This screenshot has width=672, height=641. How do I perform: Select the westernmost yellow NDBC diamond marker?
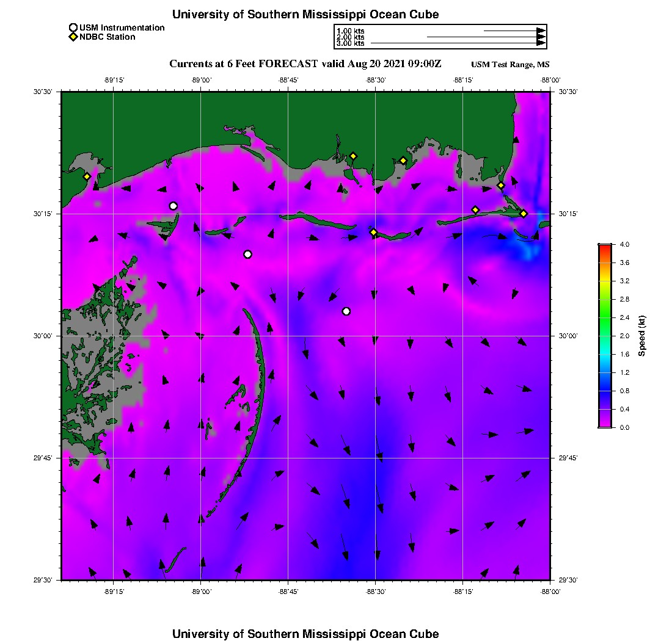coord(87,176)
